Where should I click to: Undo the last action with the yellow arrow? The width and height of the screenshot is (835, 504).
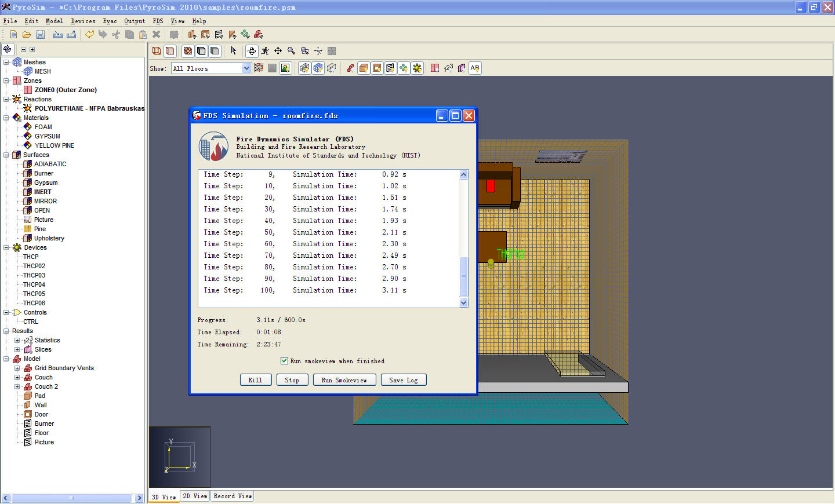point(89,35)
